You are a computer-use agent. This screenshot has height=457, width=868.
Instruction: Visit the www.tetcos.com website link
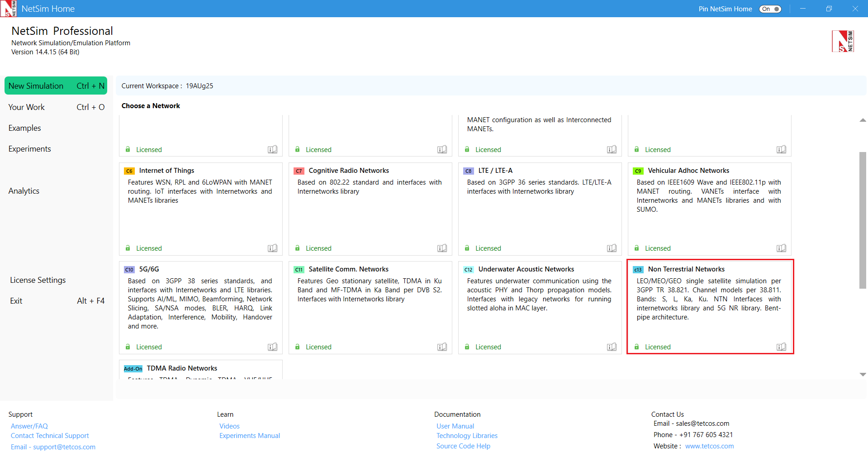[x=709, y=446]
